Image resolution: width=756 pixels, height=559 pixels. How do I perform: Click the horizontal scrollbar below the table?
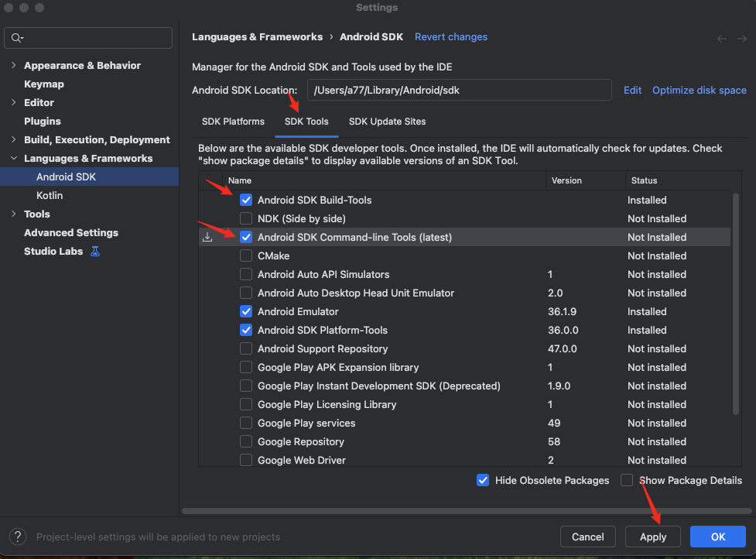[x=467, y=511]
